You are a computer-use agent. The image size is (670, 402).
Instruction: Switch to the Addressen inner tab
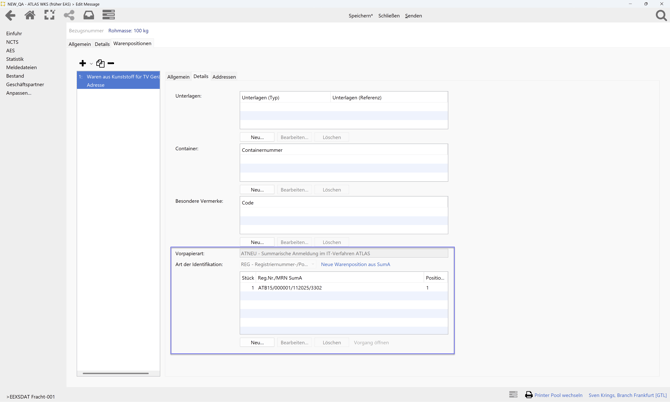tap(224, 77)
